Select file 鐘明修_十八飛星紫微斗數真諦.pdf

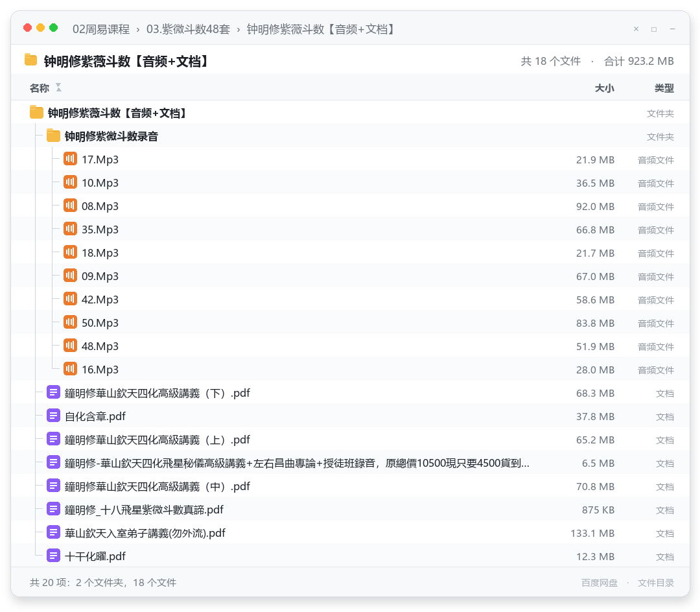pos(144,510)
